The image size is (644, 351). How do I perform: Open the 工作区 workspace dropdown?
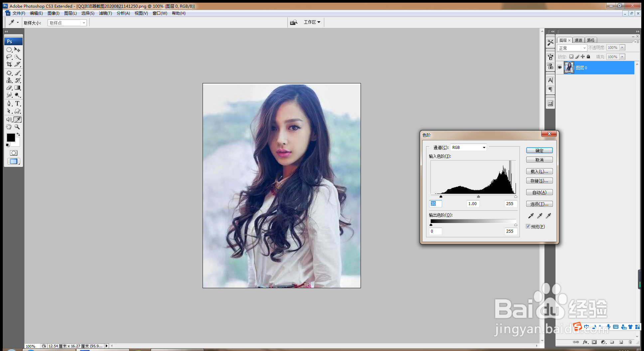click(312, 22)
